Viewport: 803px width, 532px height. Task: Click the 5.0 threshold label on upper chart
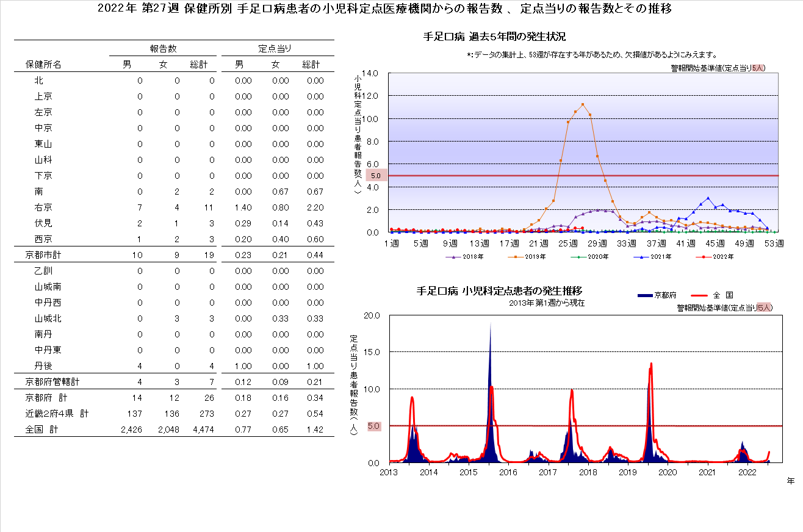point(375,176)
